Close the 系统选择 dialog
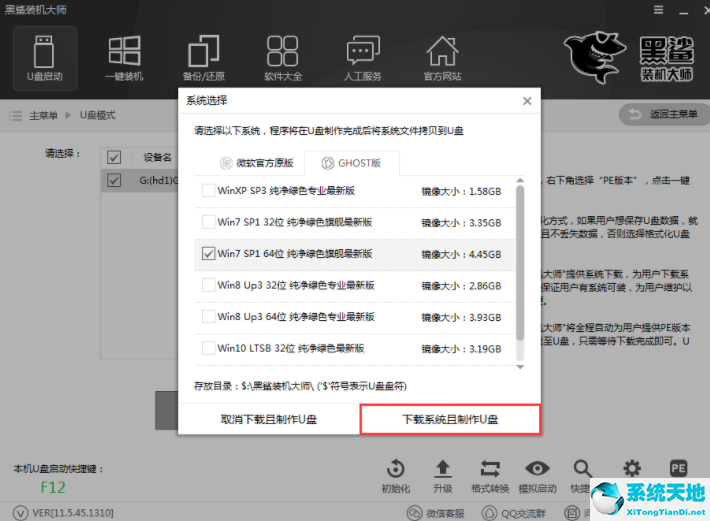 527,101
